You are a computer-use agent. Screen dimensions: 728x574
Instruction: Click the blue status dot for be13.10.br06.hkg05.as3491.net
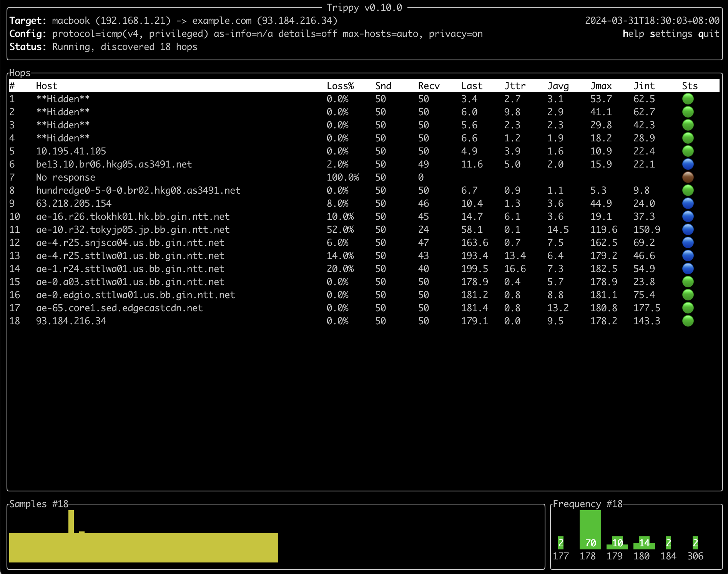point(688,164)
